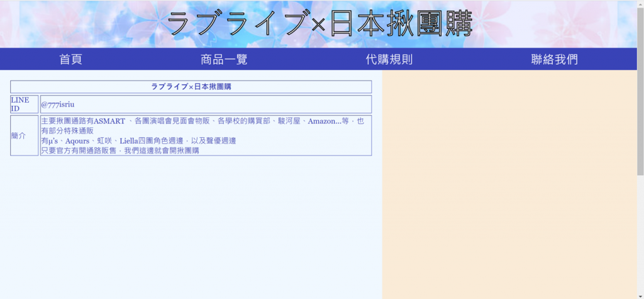The width and height of the screenshot is (644, 299).
Task: Select the @777isriu LINE ID value
Action: click(57, 104)
